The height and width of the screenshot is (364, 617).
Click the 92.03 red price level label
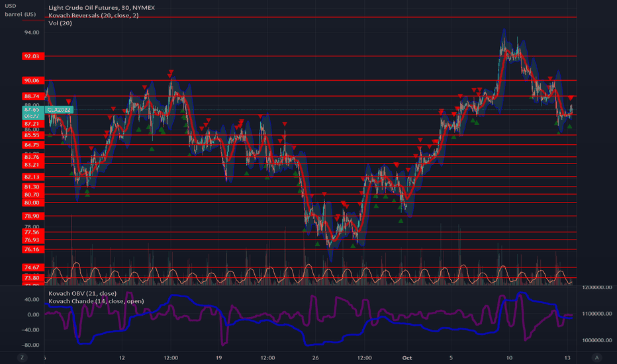point(33,56)
